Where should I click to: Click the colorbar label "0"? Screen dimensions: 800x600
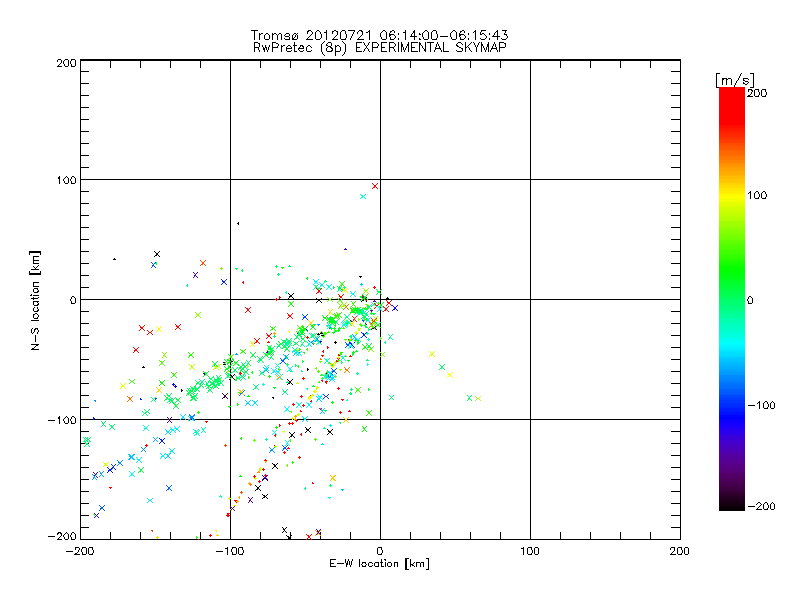[x=750, y=300]
